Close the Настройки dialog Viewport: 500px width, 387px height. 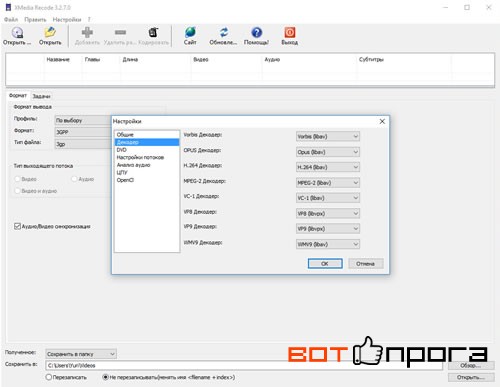point(382,121)
